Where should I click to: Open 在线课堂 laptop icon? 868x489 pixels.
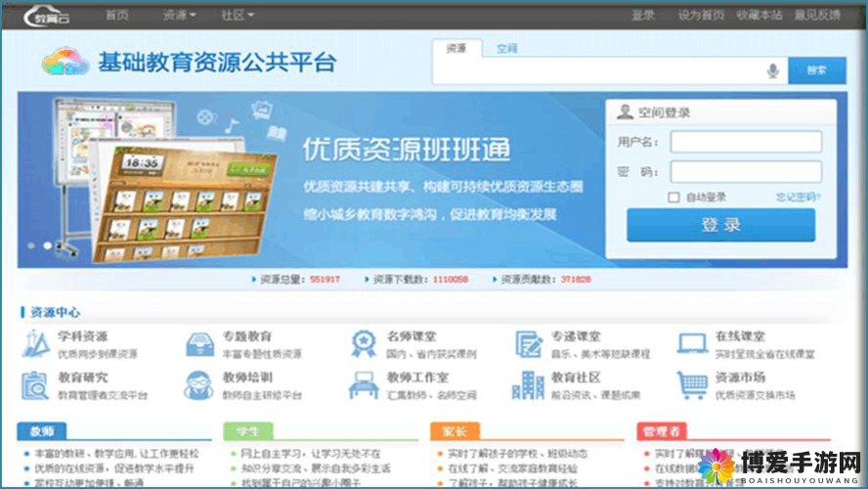692,344
